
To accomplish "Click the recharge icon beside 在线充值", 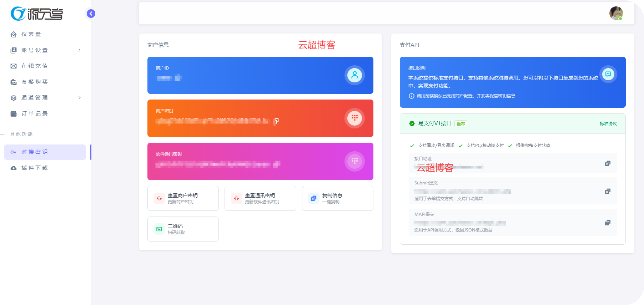I will pos(14,66).
